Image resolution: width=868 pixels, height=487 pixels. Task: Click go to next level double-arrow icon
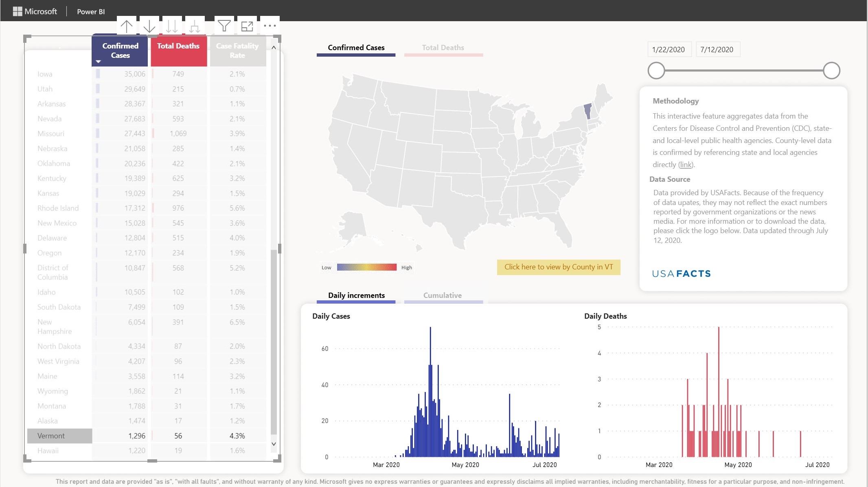172,26
